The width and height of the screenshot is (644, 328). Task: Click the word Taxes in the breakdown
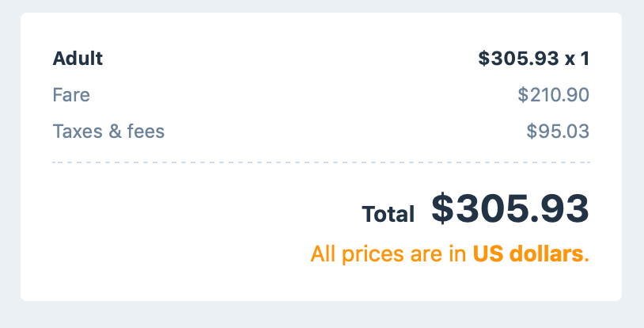point(77,131)
